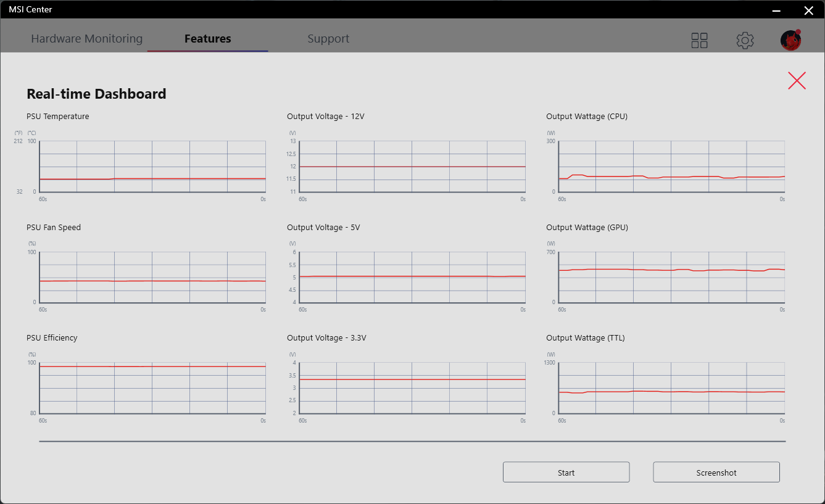Click the Output Wattage (TTL) graph
This screenshot has width=825, height=504.
(x=671, y=388)
